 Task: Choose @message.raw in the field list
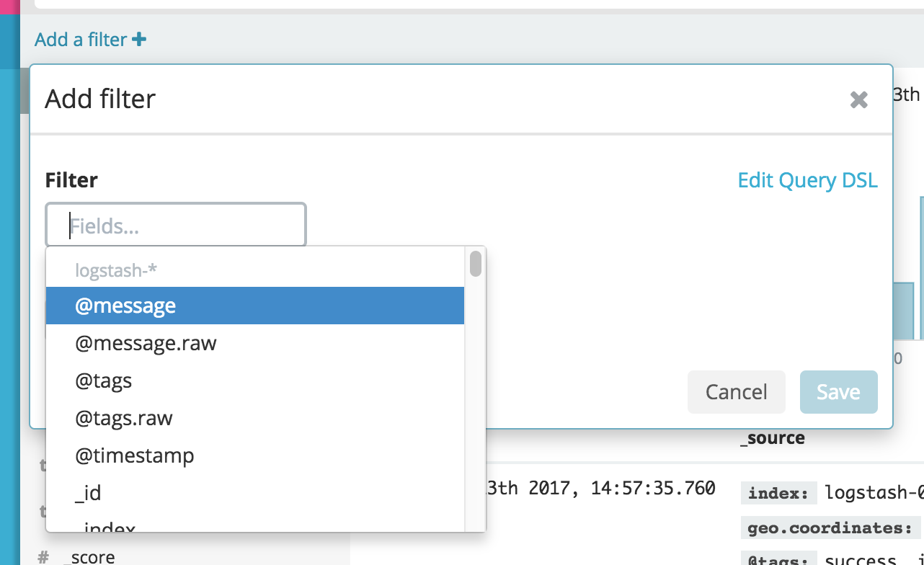coord(146,343)
